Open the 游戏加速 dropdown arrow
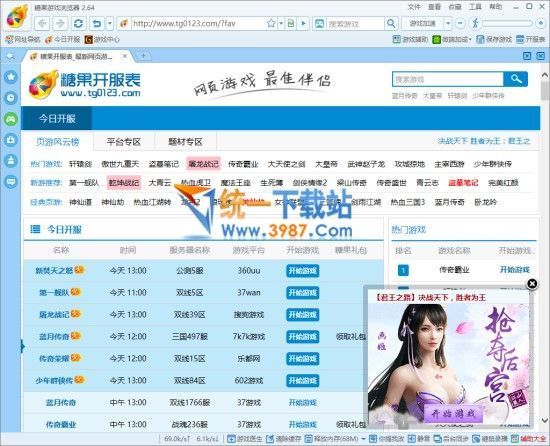This screenshot has width=550, height=446. pyautogui.click(x=448, y=23)
